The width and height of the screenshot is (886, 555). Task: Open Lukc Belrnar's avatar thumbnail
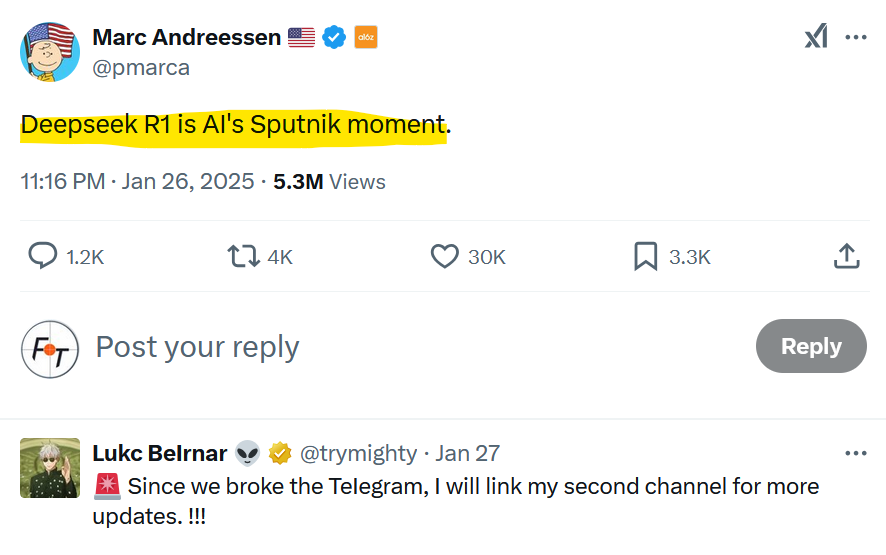click(x=50, y=468)
